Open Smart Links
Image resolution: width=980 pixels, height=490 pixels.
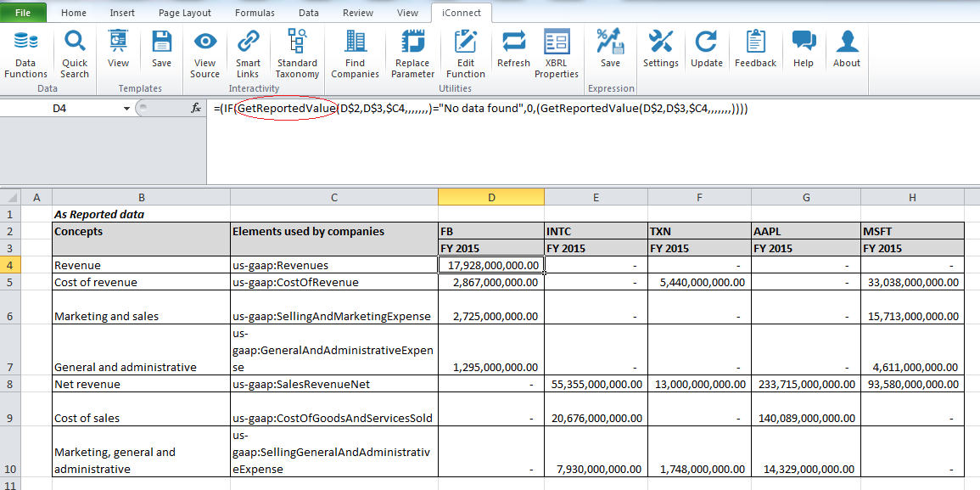coord(248,55)
